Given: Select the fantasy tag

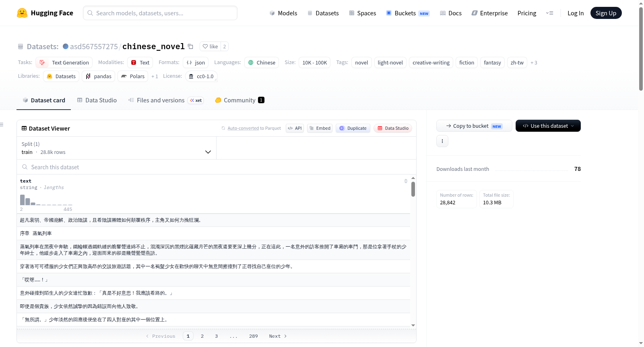Looking at the screenshot, I should point(492,62).
